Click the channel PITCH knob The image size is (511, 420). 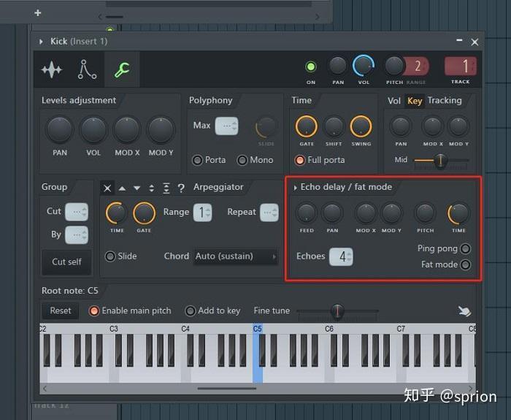394,66
